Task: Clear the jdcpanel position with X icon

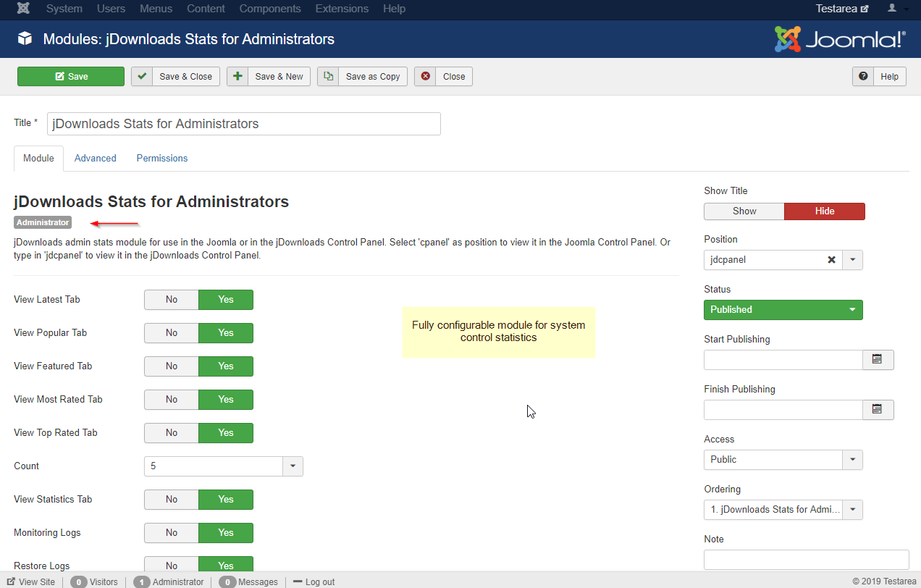Action: (831, 260)
